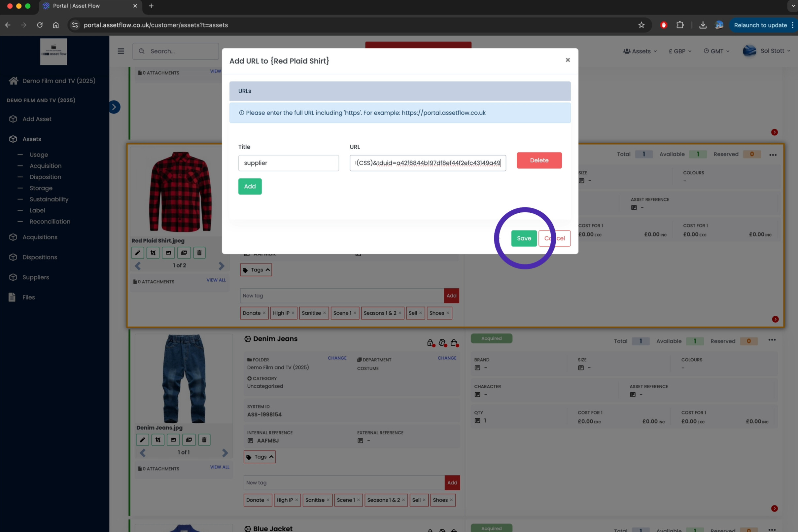Crop the Denim Jeans image
The width and height of the screenshot is (798, 532).
coord(158,440)
